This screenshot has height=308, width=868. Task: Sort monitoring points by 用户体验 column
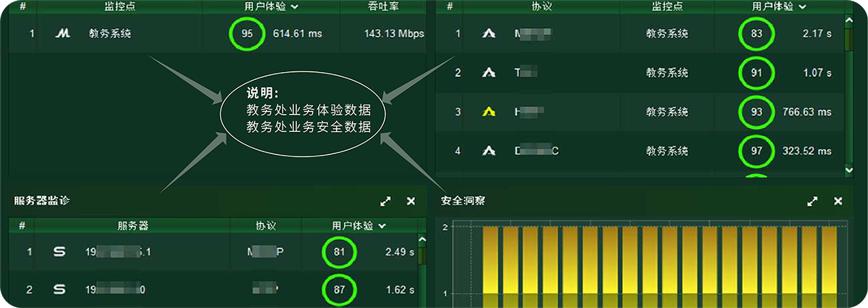click(x=271, y=7)
